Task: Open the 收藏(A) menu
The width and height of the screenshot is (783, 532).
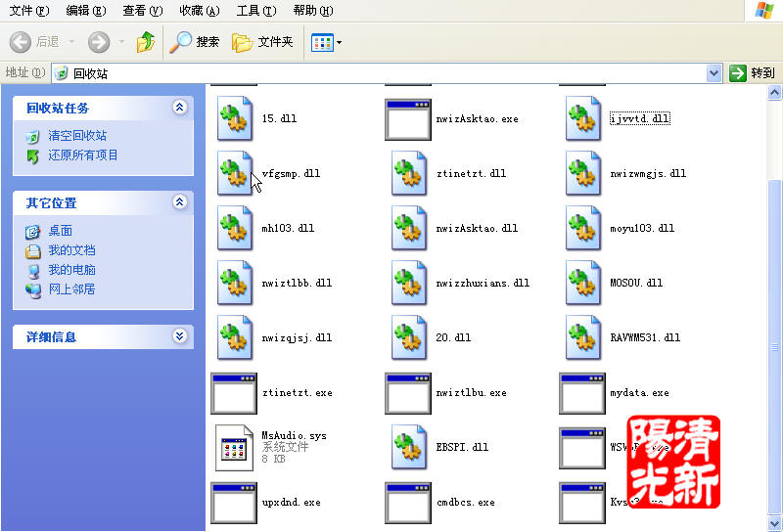Action: [200, 11]
